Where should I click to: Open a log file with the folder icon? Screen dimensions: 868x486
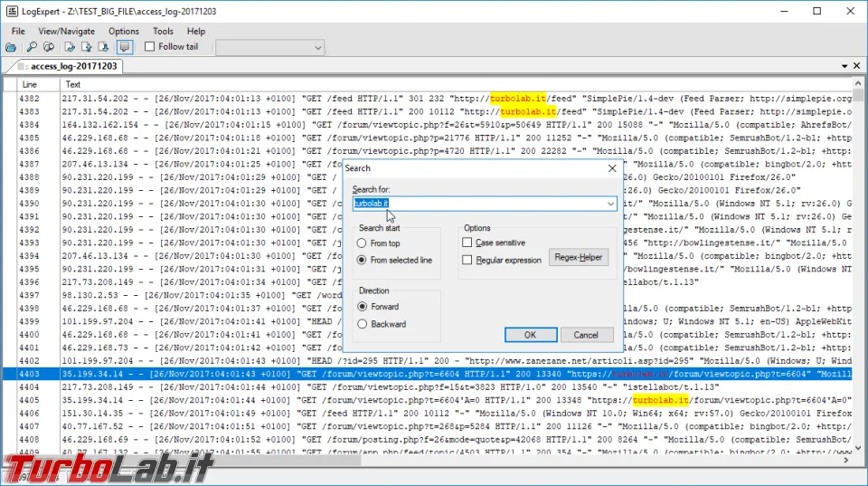point(11,47)
